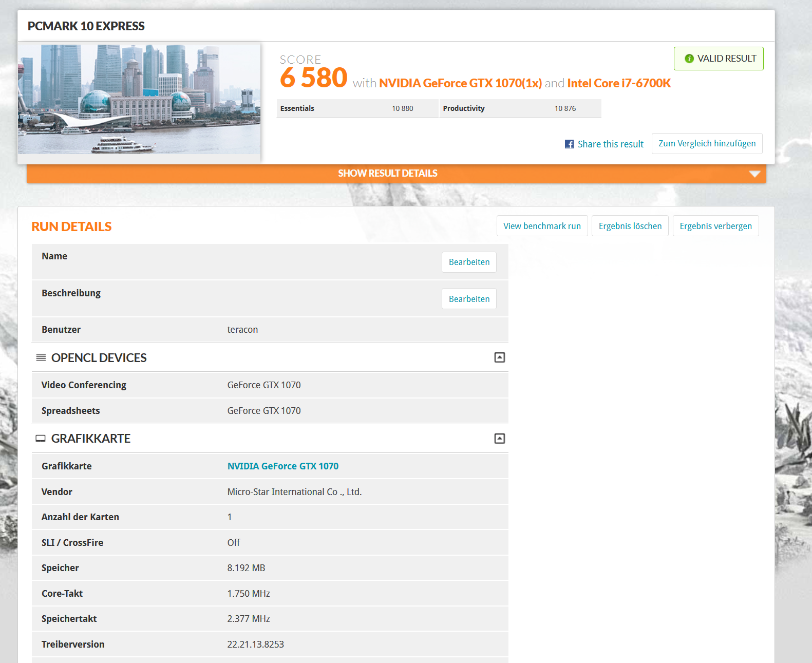Click Treiberversion 22.21.13.8253 value

255,645
